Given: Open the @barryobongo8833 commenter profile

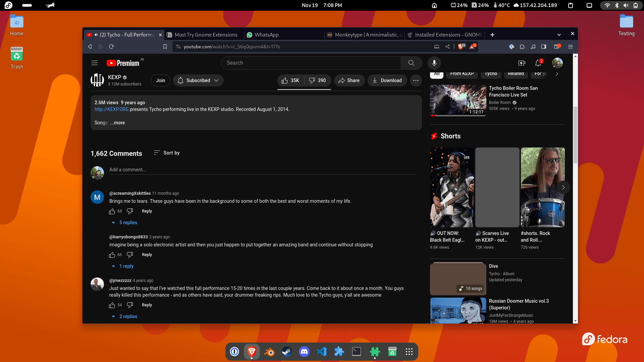Looking at the screenshot, I should click(128, 237).
